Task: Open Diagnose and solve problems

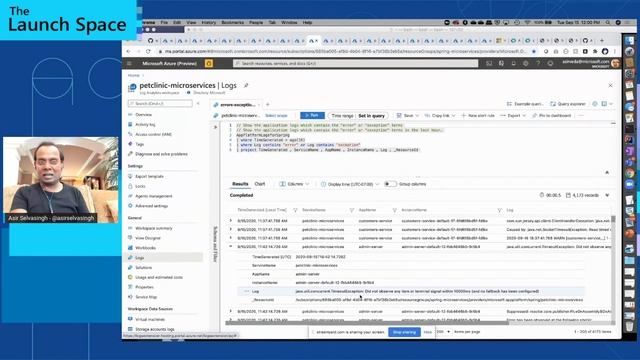Action: [161, 154]
